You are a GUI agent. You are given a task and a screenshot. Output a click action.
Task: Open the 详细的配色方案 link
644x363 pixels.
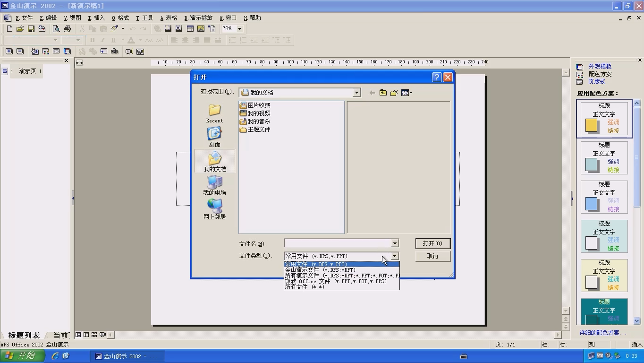pos(603,333)
